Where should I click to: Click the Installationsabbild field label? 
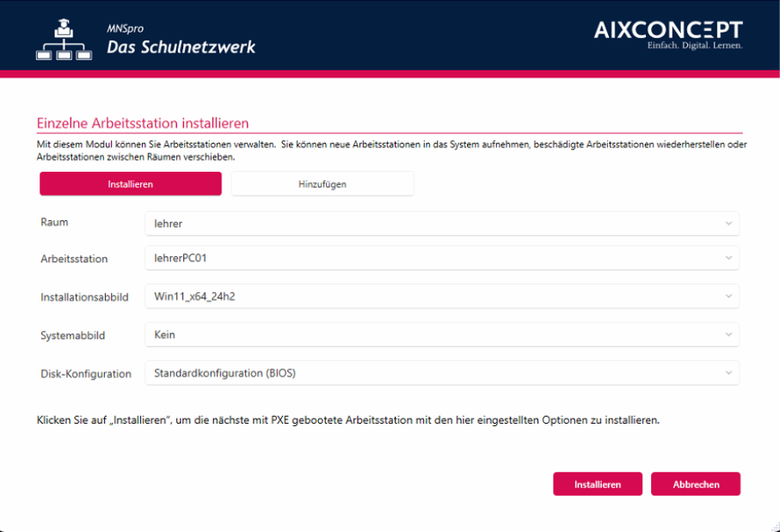click(84, 297)
